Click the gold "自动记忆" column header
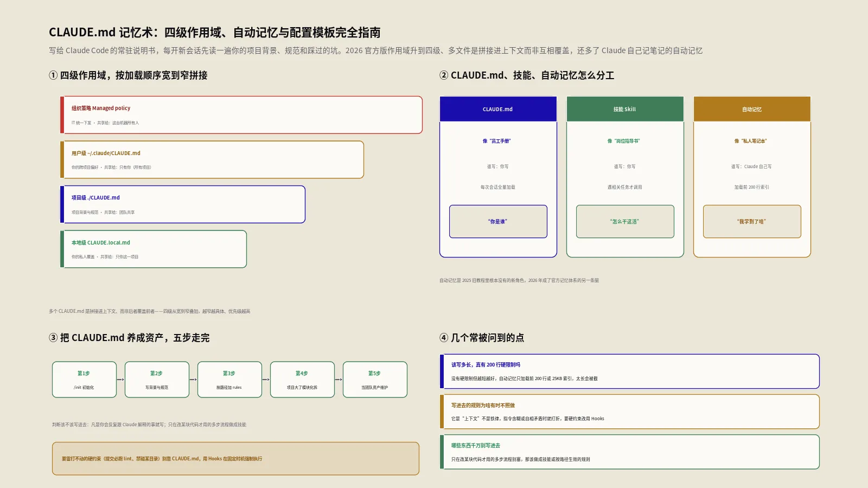 point(752,109)
